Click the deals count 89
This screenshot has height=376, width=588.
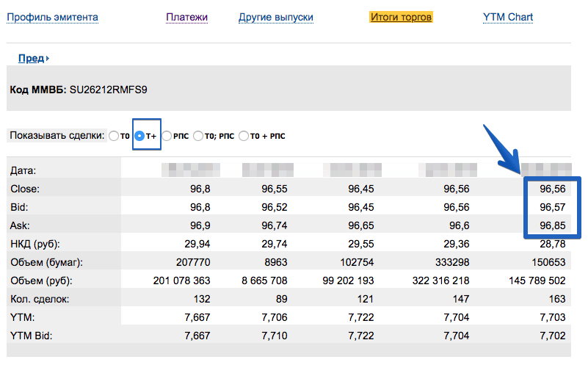coord(282,299)
